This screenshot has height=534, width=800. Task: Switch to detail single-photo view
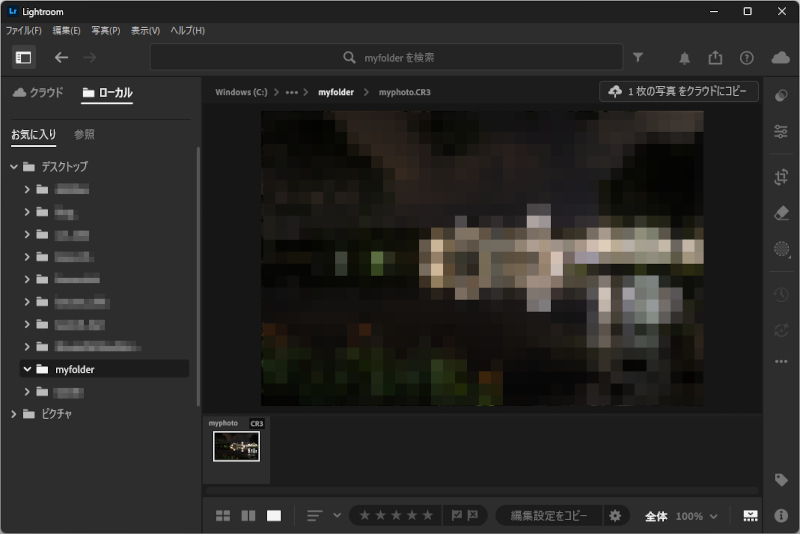click(274, 516)
